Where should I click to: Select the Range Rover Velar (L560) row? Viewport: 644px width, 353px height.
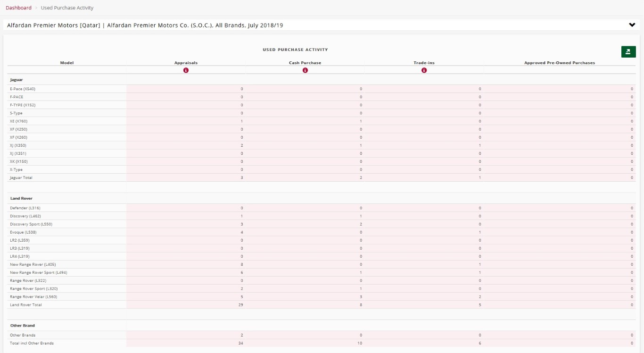33,297
